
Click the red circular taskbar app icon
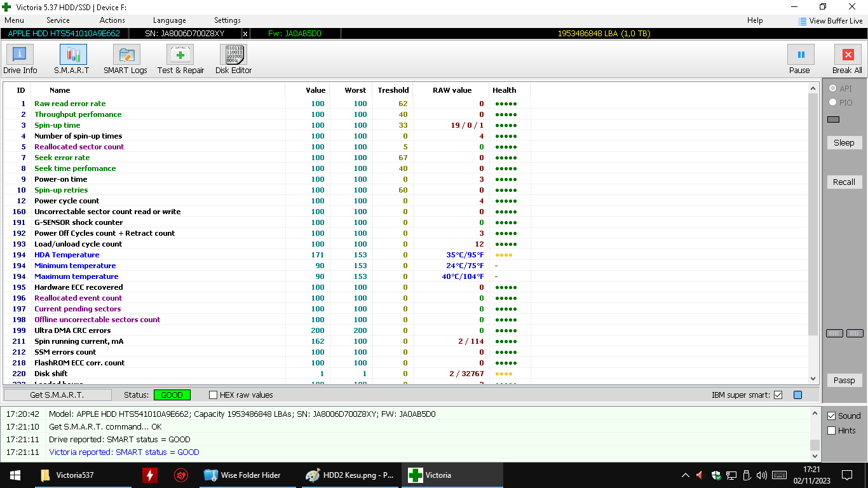tap(180, 475)
